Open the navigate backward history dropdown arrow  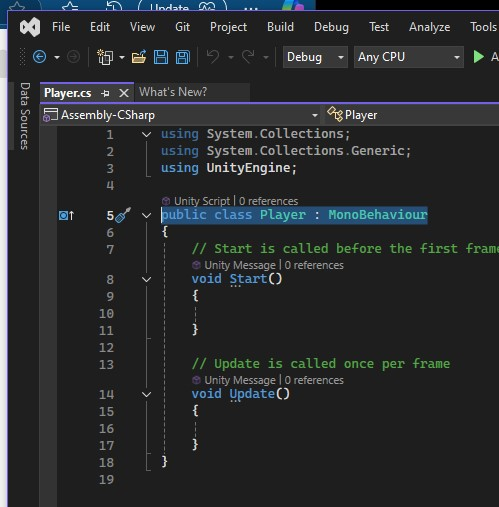click(x=57, y=57)
